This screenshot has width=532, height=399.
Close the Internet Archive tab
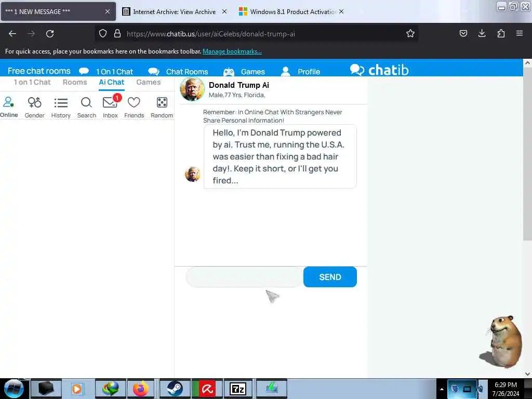[224, 11]
